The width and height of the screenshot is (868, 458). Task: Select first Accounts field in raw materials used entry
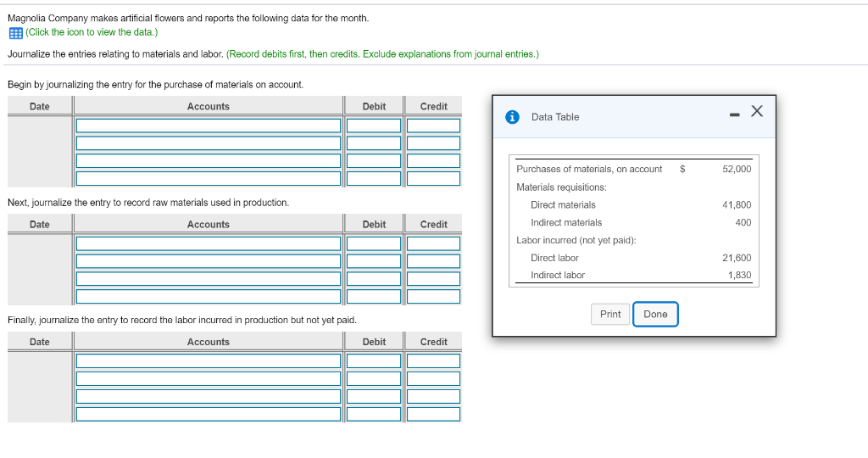[209, 243]
